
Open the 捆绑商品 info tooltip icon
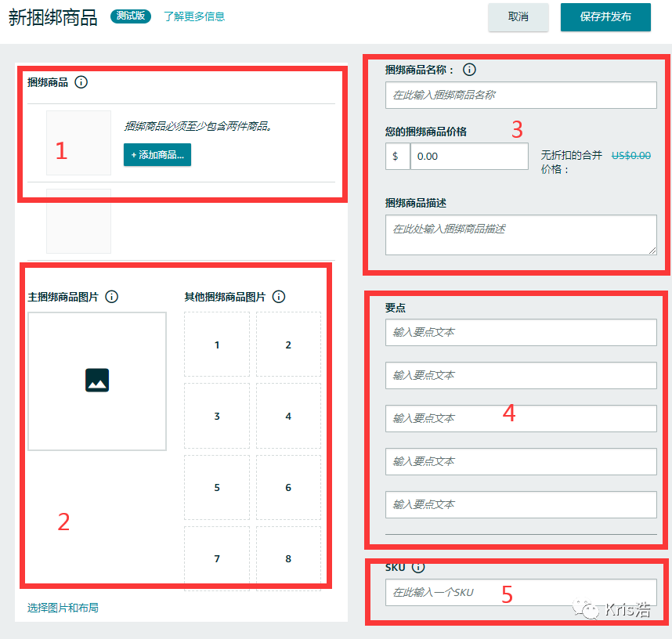pos(81,82)
